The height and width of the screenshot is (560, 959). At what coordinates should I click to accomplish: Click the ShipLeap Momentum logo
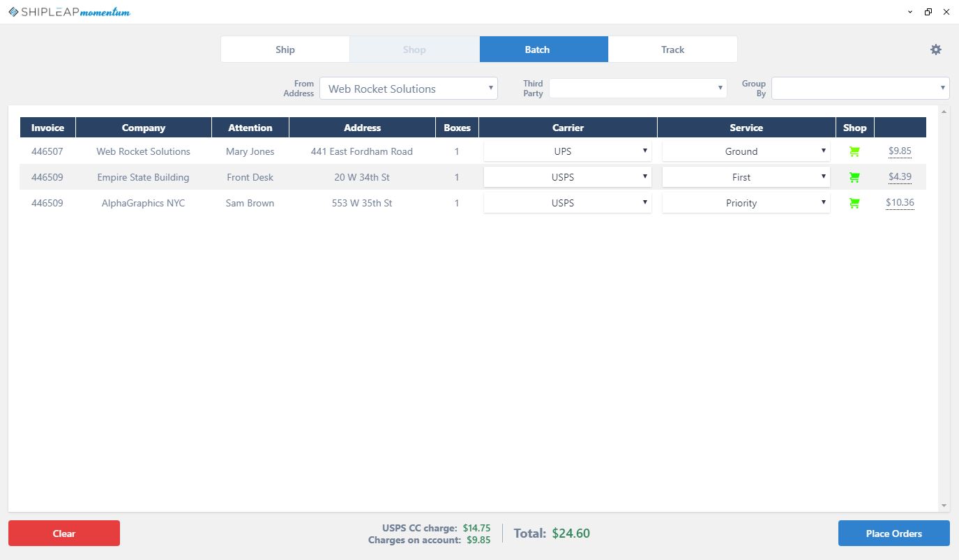[x=69, y=12]
